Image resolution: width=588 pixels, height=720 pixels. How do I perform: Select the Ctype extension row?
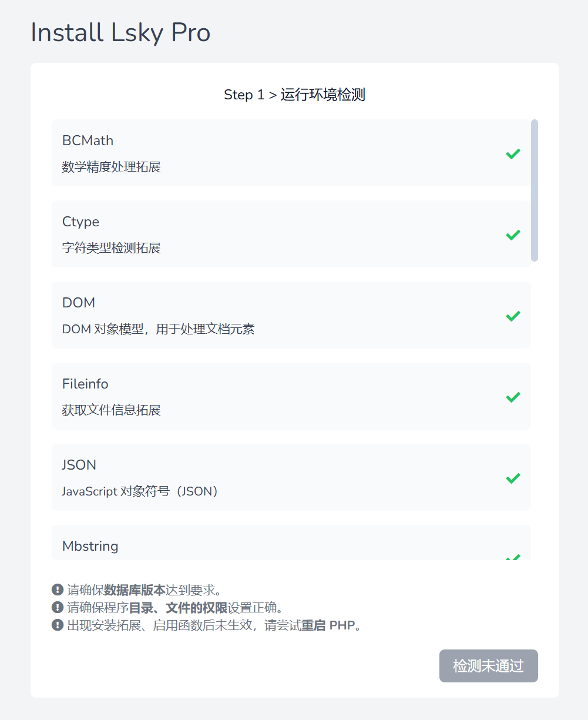tap(291, 234)
